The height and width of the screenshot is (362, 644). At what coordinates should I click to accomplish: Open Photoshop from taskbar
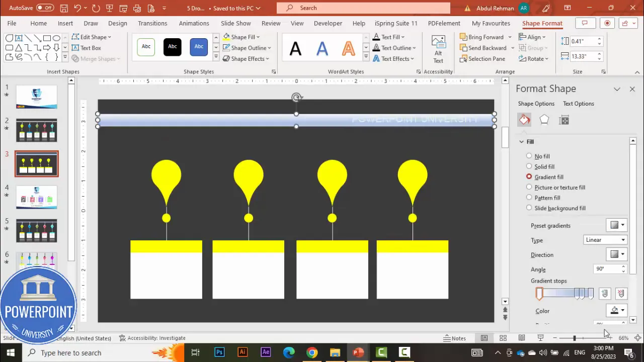coord(219,352)
